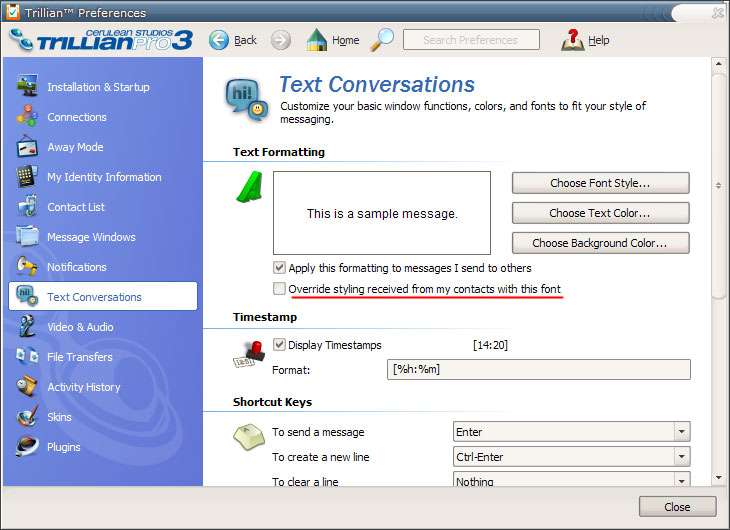Viewport: 730px width, 530px height.
Task: Click the Connections colored balls icon
Action: 27,116
